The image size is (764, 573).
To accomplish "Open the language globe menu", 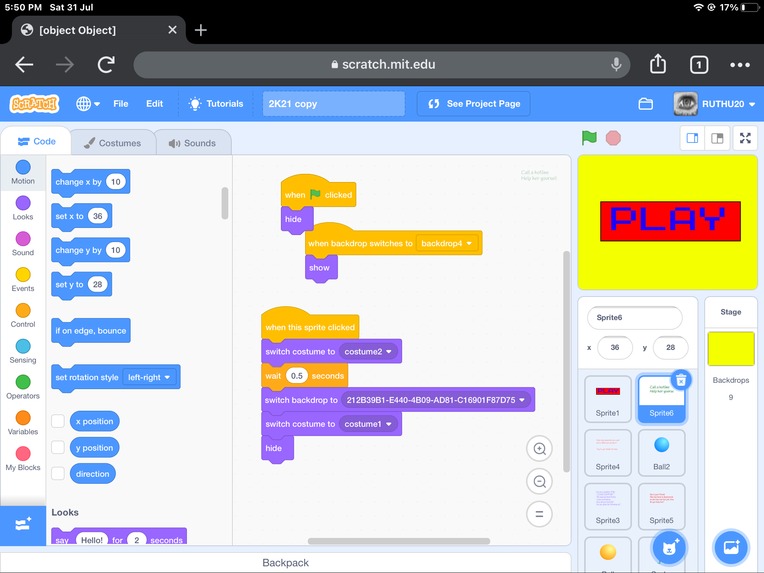I will point(88,104).
